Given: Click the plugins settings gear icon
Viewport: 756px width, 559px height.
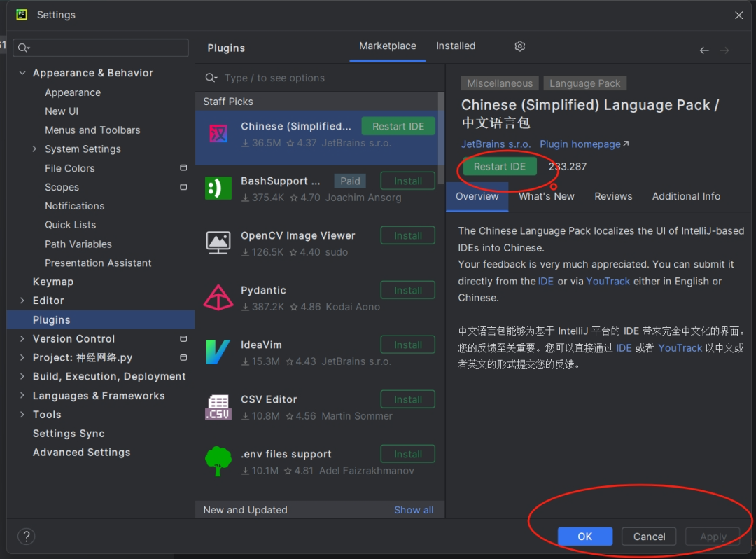Looking at the screenshot, I should [519, 46].
